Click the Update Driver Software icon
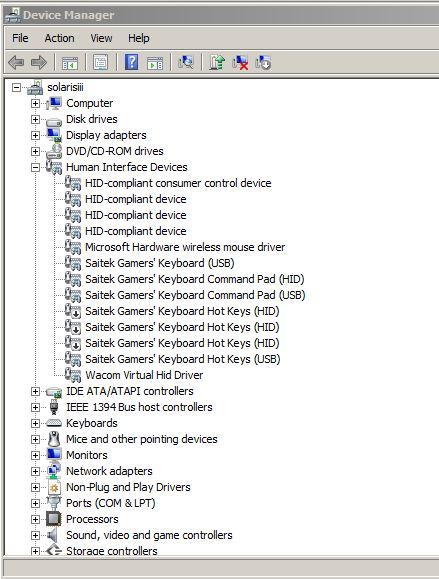The height and width of the screenshot is (579, 439). [x=217, y=62]
